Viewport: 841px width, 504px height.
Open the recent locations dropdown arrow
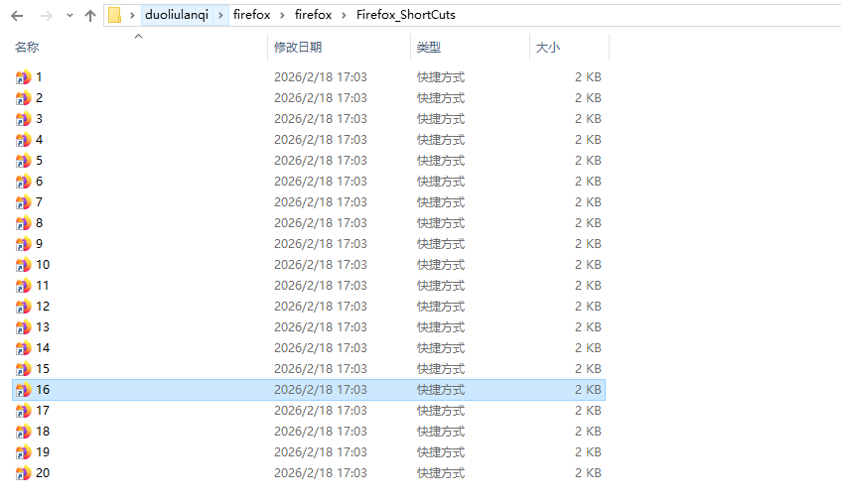click(70, 16)
